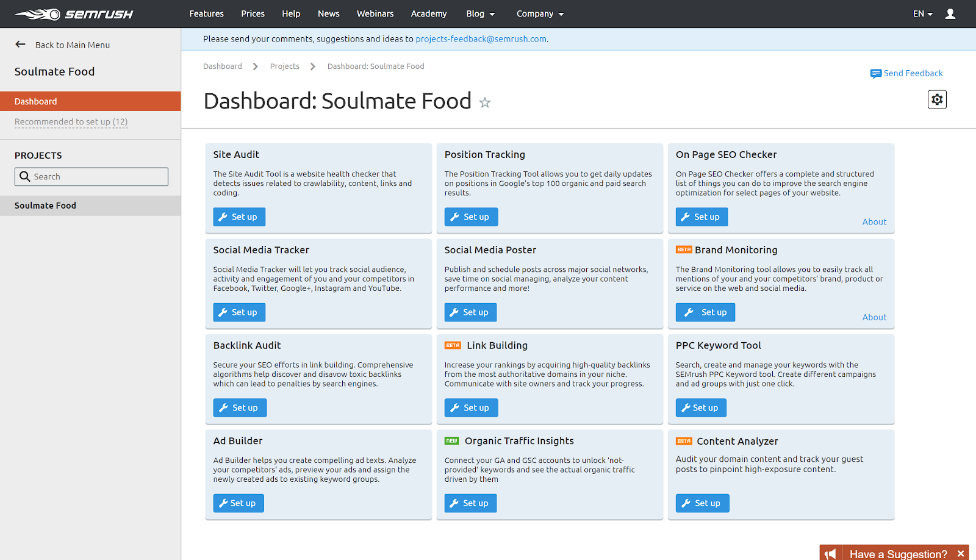Click the NEW badge beside Organic Traffic Insights
976x560 pixels.
[x=451, y=440]
